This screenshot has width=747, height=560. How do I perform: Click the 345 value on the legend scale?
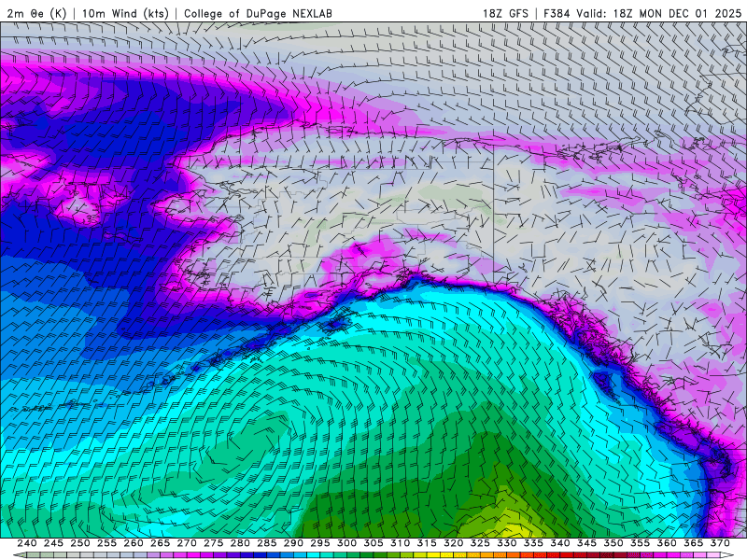click(587, 543)
